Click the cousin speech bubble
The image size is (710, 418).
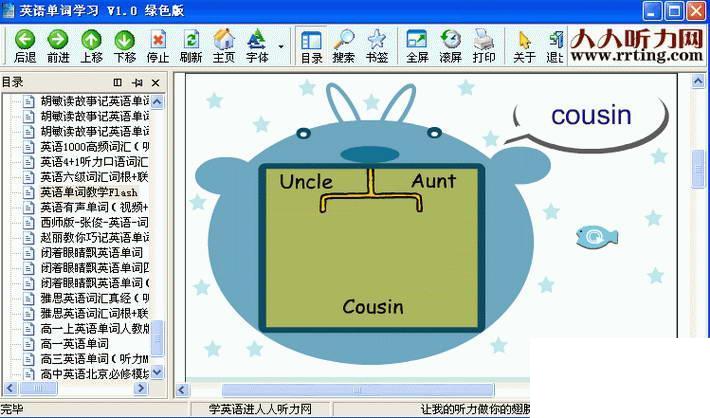coord(591,119)
